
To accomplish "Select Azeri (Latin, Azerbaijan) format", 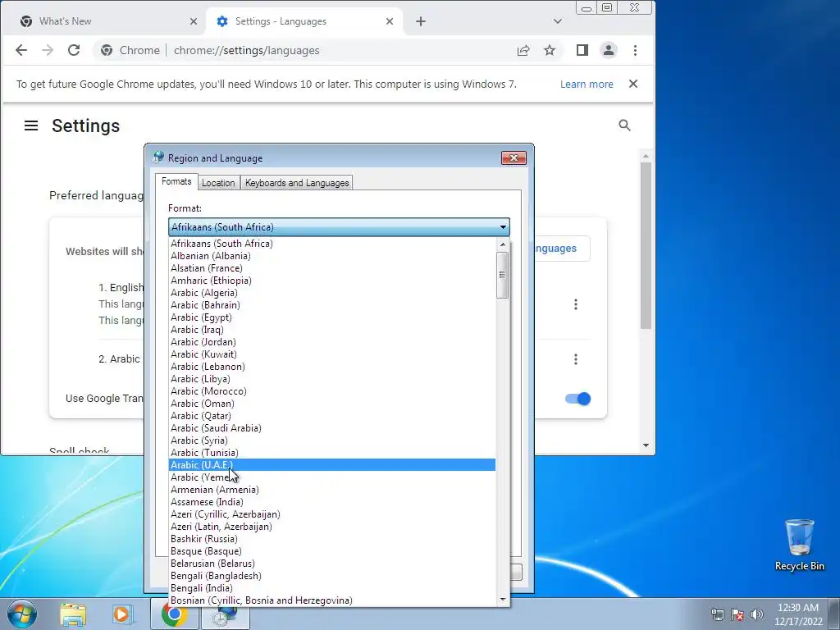I will click(332, 527).
